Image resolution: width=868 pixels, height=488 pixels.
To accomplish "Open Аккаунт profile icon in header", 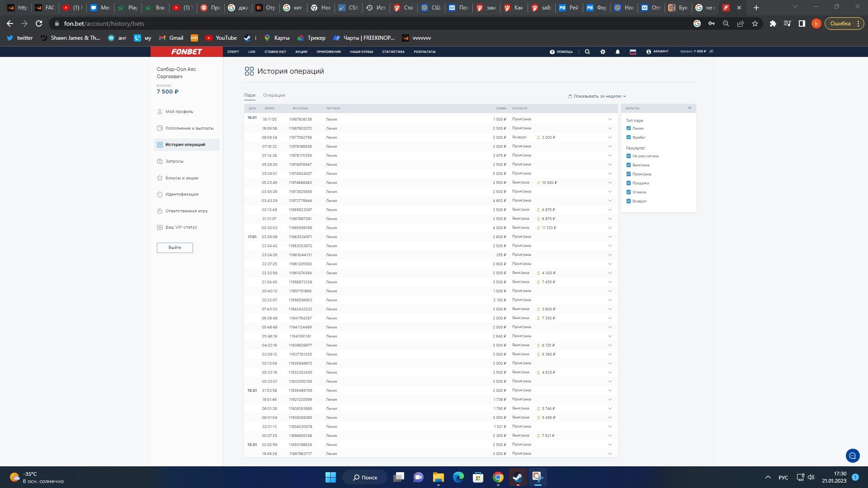I will coord(649,52).
